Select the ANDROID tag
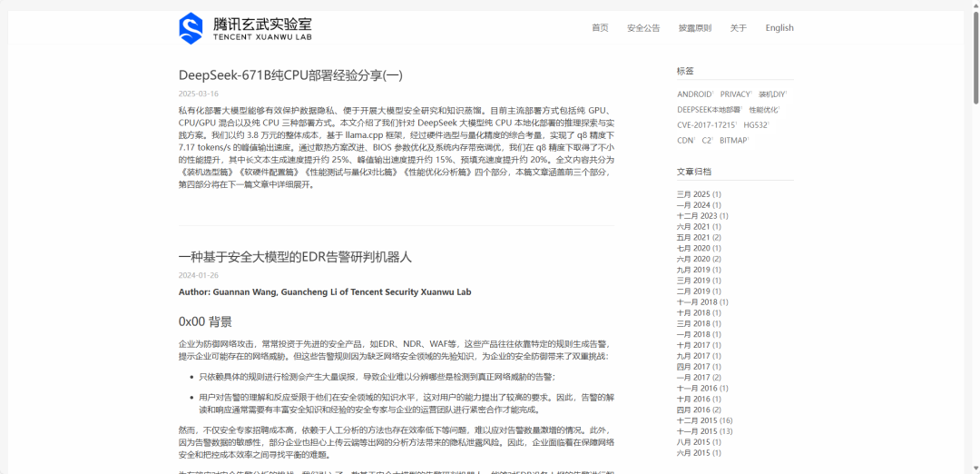The image size is (980, 474). point(694,94)
